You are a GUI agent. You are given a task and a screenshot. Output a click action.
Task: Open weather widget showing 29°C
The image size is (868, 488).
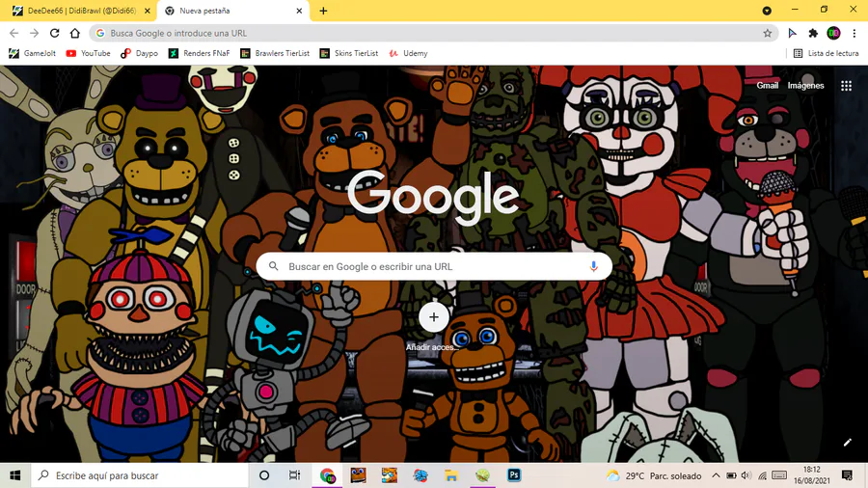point(654,475)
